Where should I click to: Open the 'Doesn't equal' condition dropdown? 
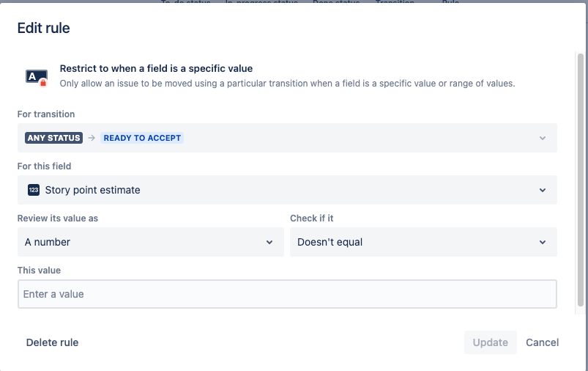423,242
